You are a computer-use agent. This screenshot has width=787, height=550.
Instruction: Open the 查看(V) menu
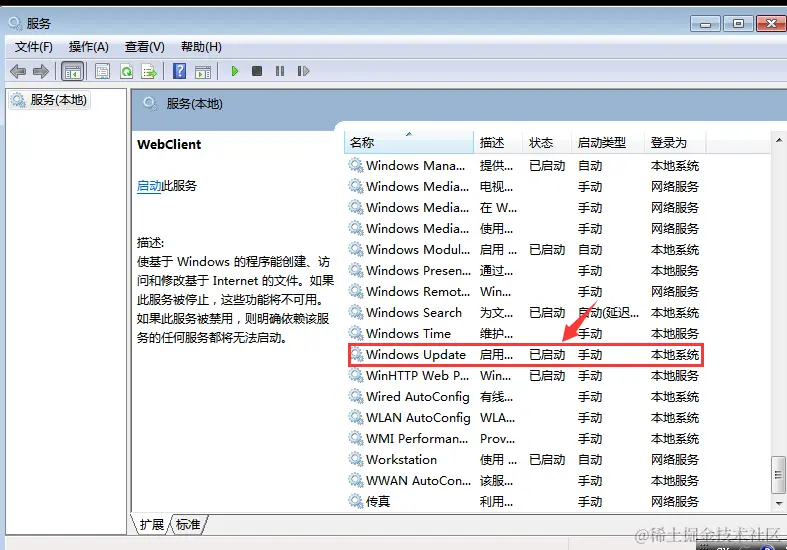[145, 47]
